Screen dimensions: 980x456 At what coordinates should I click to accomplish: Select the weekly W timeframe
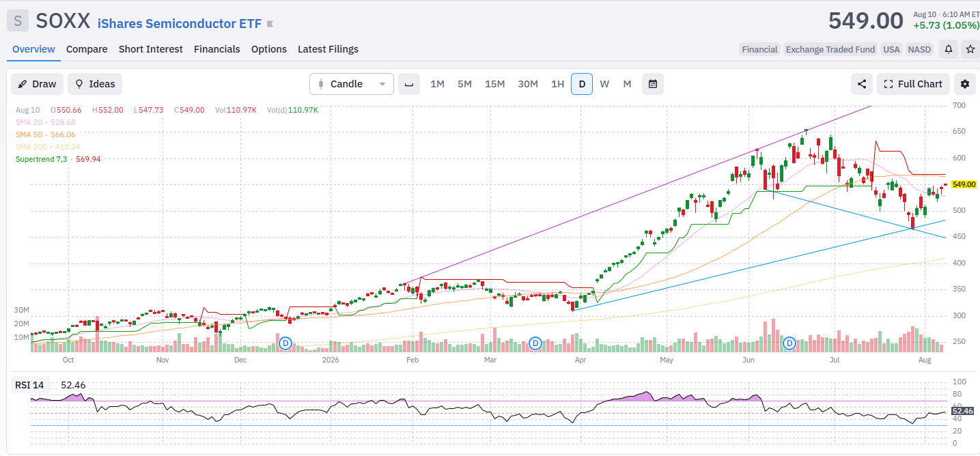point(604,84)
